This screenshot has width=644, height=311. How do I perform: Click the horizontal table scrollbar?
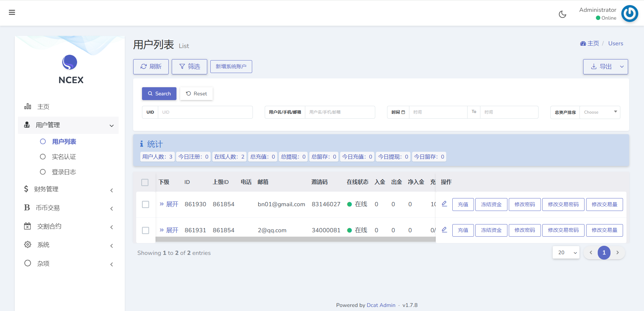pos(295,239)
